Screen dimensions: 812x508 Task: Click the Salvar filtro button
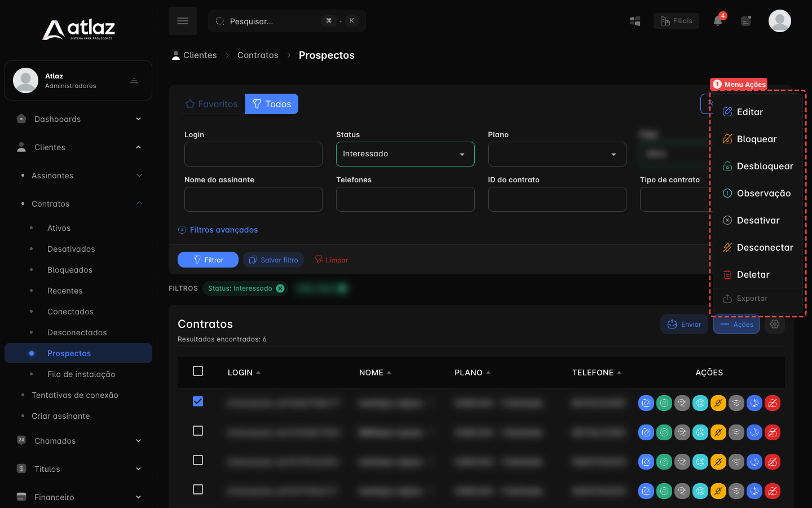click(x=273, y=260)
